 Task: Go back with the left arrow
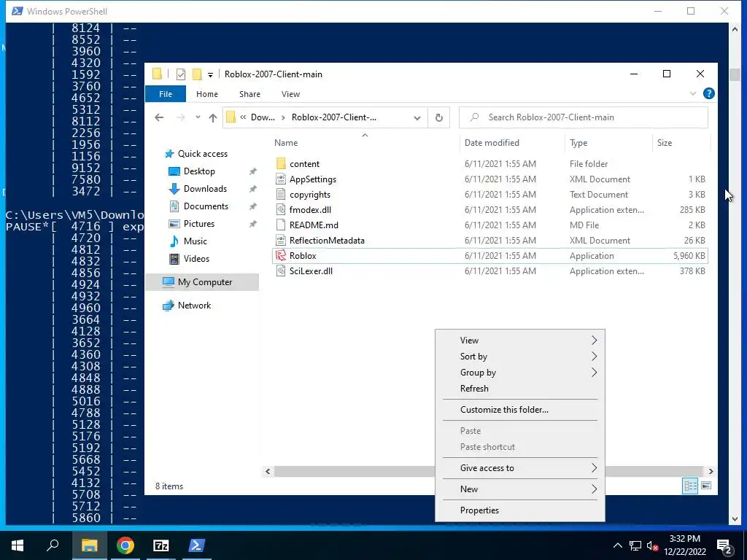coord(159,117)
